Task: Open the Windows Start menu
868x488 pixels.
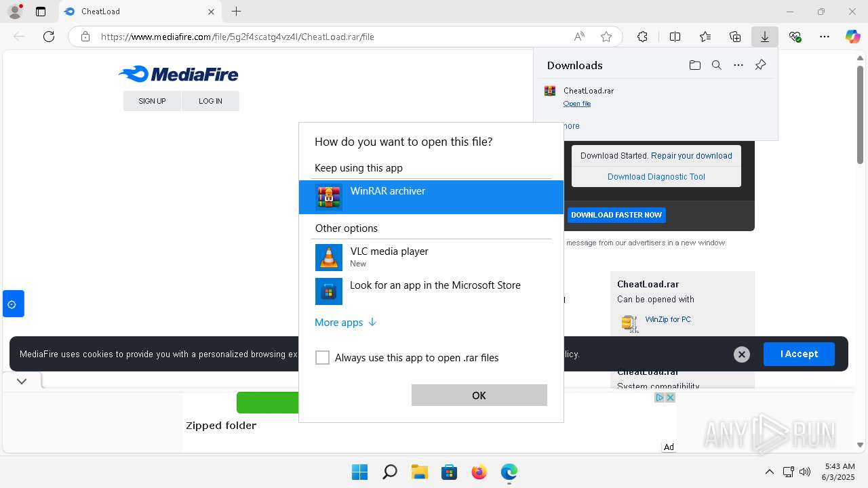Action: pos(359,472)
